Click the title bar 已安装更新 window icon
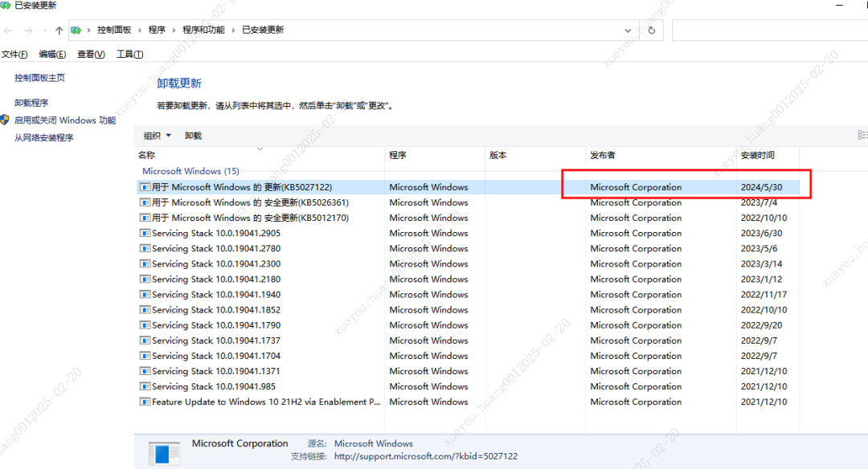Viewport: 868px width, 469px height. pyautogui.click(x=6, y=5)
